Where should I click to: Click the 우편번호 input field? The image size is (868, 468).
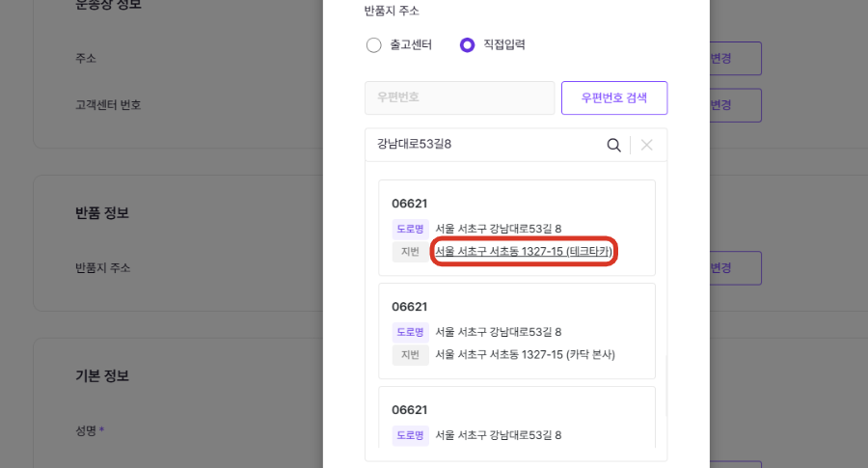tap(459, 98)
